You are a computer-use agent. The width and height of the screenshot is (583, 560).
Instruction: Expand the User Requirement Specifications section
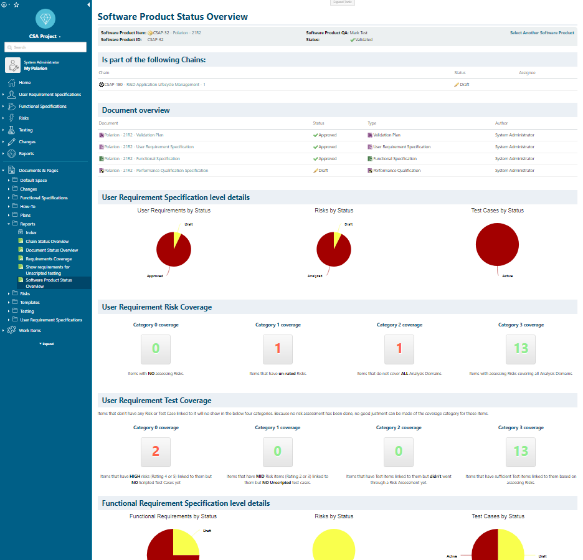point(3,94)
